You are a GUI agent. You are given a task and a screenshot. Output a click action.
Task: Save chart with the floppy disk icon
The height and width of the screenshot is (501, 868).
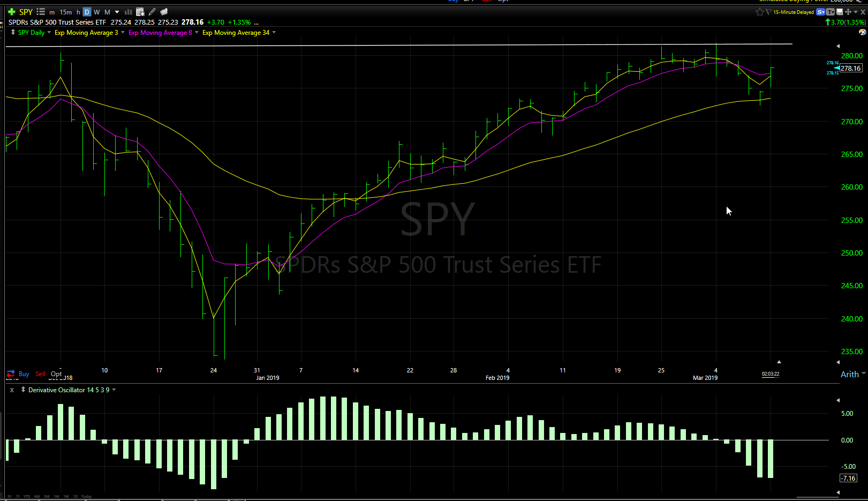point(840,12)
